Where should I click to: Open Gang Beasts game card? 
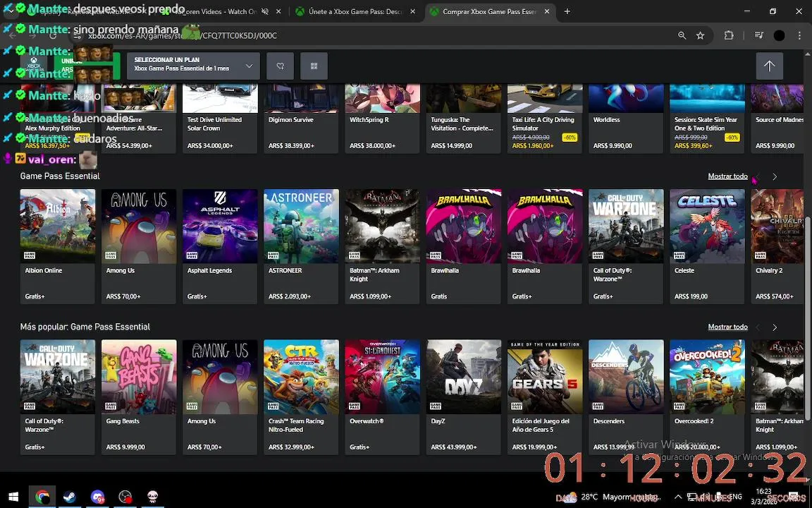pos(139,397)
